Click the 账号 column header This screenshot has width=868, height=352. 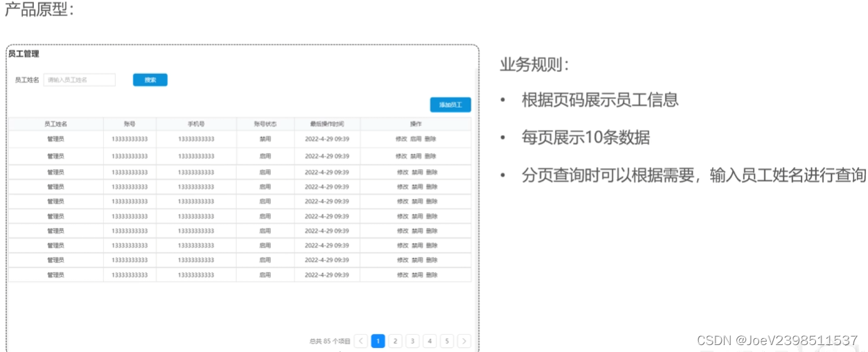[130, 124]
